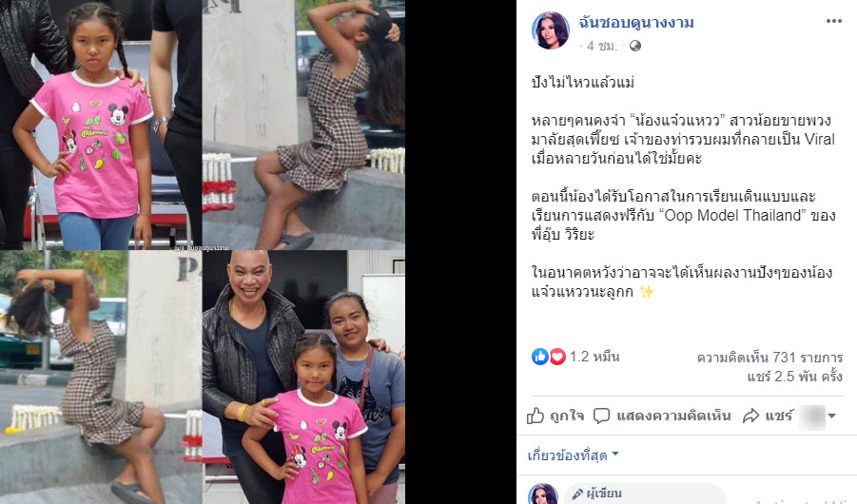The height and width of the screenshot is (504, 857).
Task: Click the 4 ชม. timestamp link
Action: [x=602, y=46]
